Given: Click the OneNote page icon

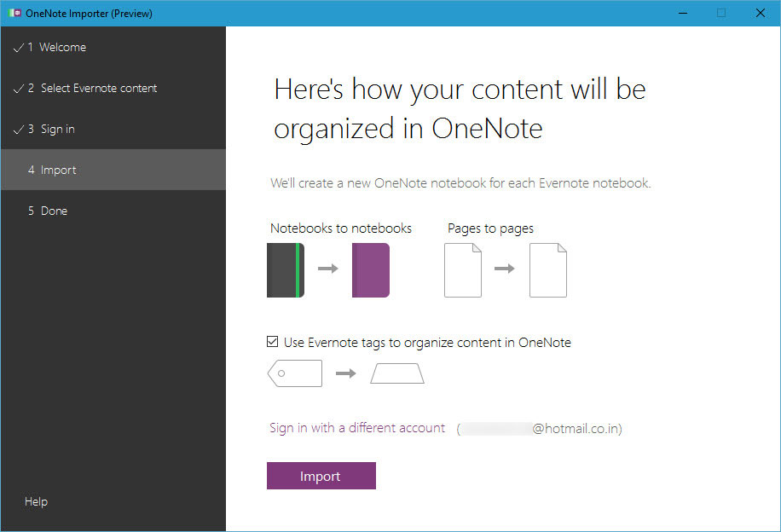Looking at the screenshot, I should tap(548, 269).
